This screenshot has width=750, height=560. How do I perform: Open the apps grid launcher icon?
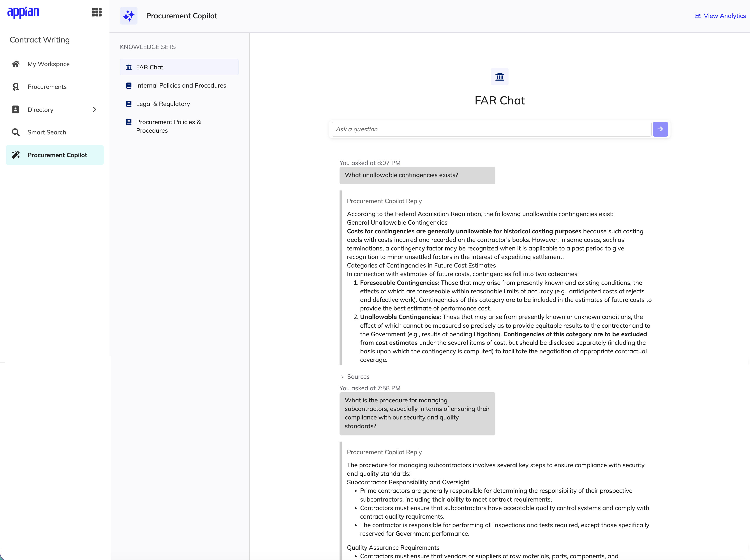point(97,12)
